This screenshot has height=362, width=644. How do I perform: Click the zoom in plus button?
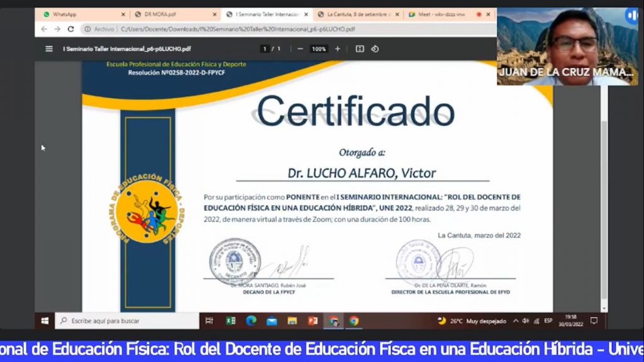tap(338, 49)
